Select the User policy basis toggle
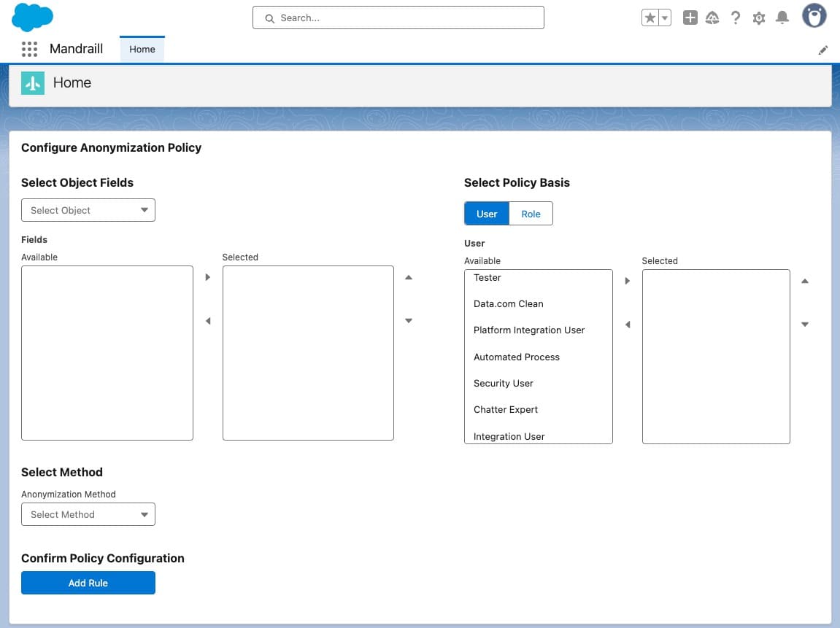 point(487,214)
